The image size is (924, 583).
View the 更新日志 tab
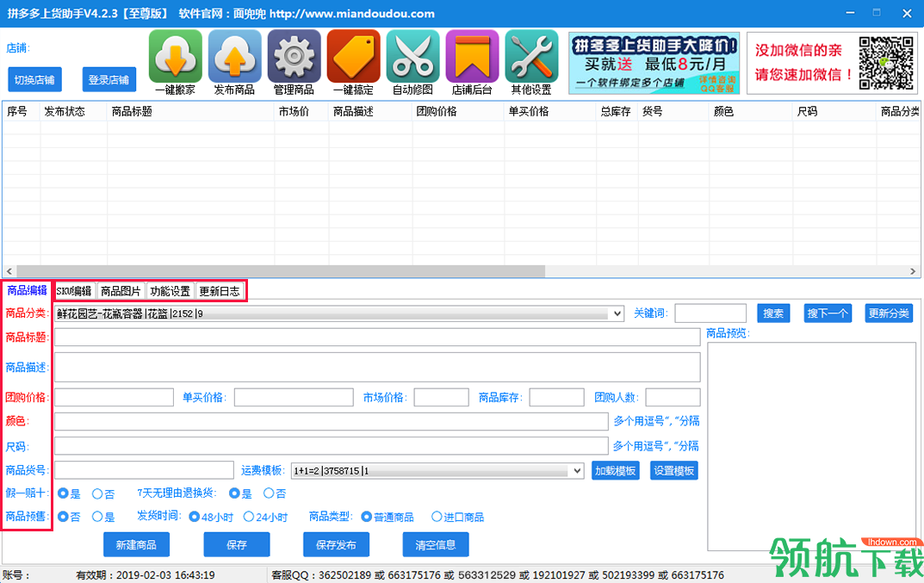click(x=220, y=291)
